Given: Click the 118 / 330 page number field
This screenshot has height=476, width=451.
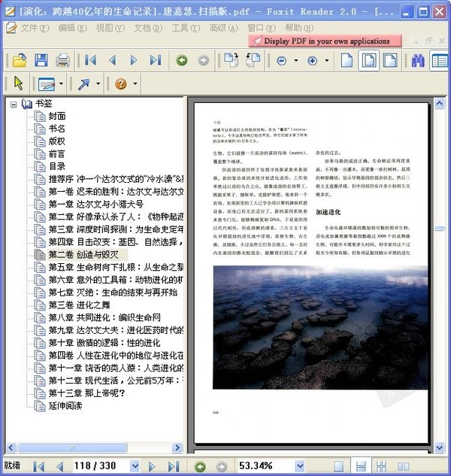Looking at the screenshot, I should (101, 465).
